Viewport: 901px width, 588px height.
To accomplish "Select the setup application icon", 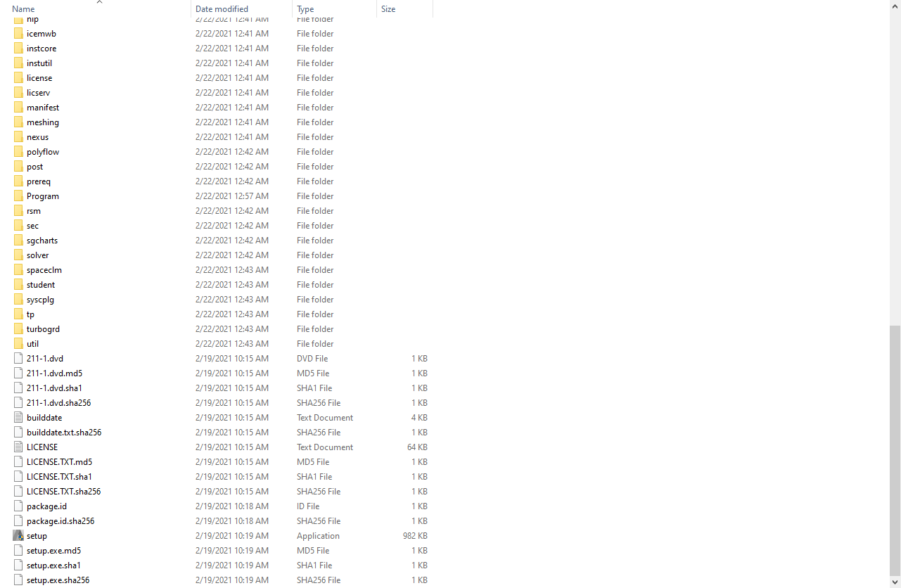I will [18, 536].
